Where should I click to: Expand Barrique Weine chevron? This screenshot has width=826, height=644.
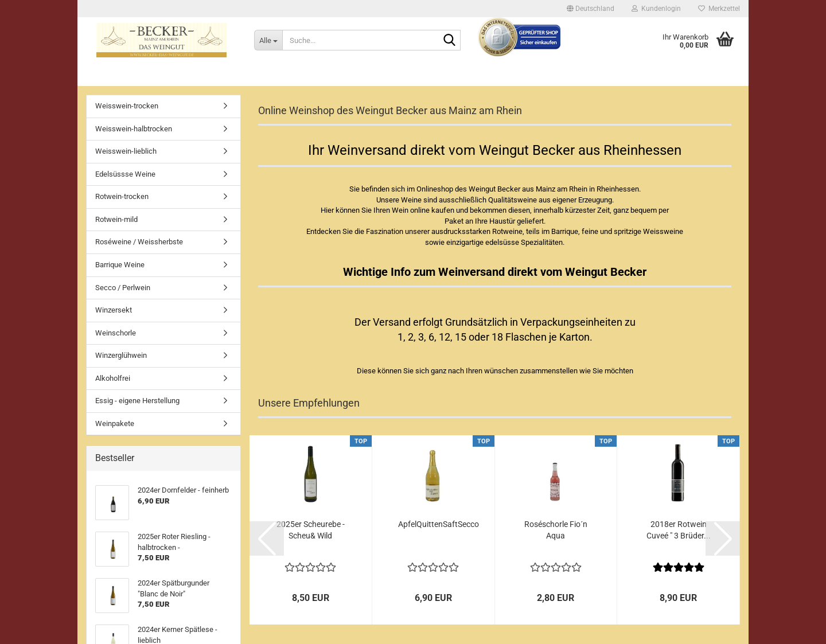[225, 265]
